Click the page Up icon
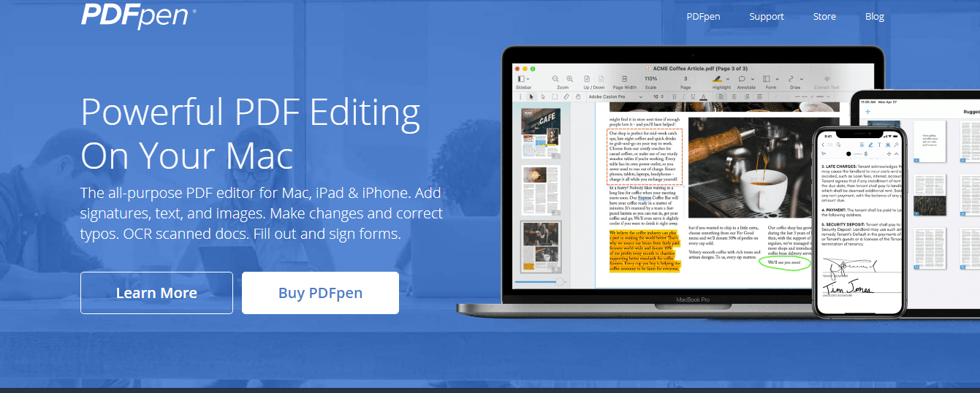Viewport: 980px width, 393px height. (x=587, y=78)
